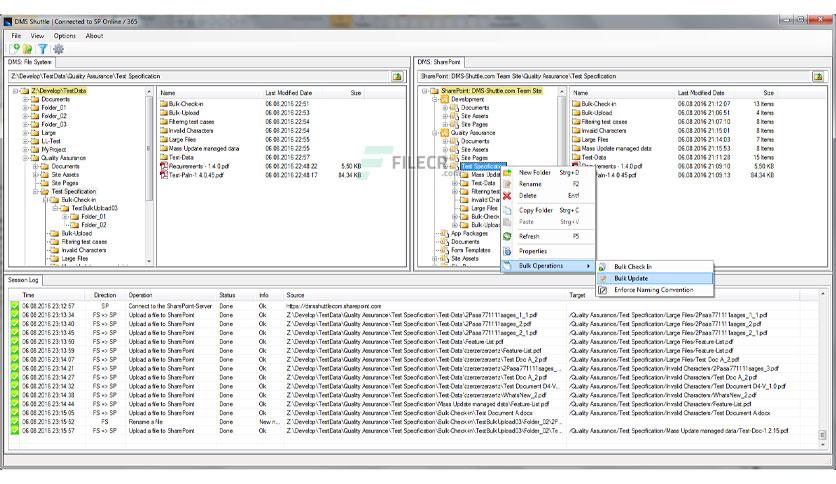This screenshot has height=484, width=836.
Task: Sort File System list by Last Modified Date header
Action: point(288,93)
